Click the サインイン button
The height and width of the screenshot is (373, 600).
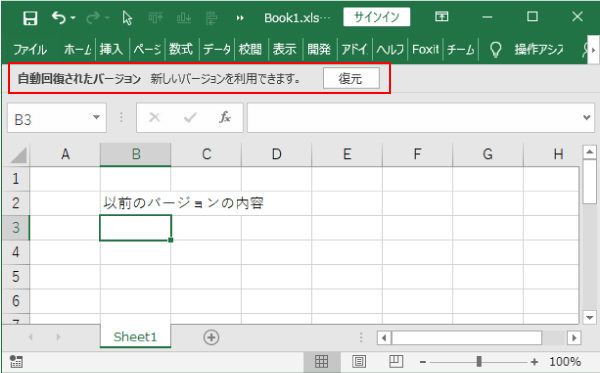(377, 17)
